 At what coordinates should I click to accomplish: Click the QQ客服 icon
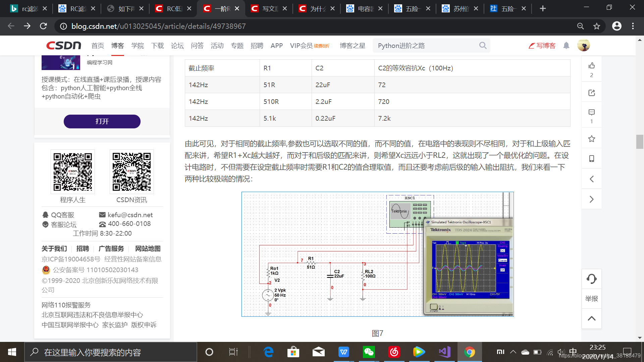pyautogui.click(x=46, y=215)
